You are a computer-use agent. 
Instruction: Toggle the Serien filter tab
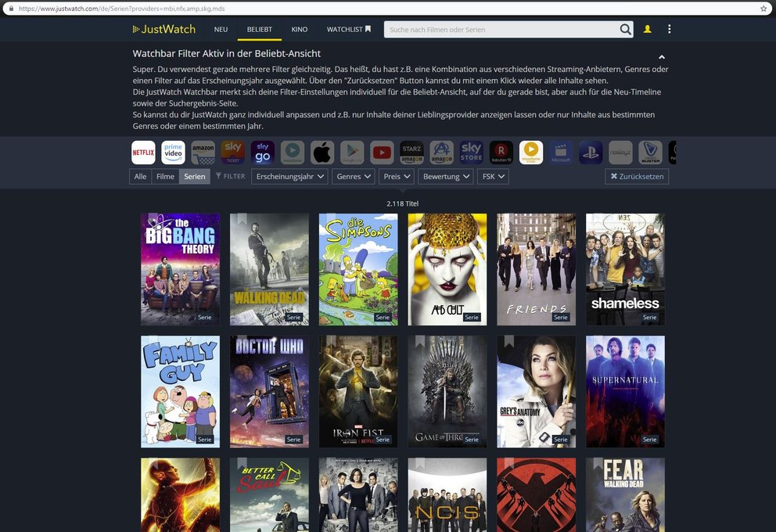coord(194,176)
